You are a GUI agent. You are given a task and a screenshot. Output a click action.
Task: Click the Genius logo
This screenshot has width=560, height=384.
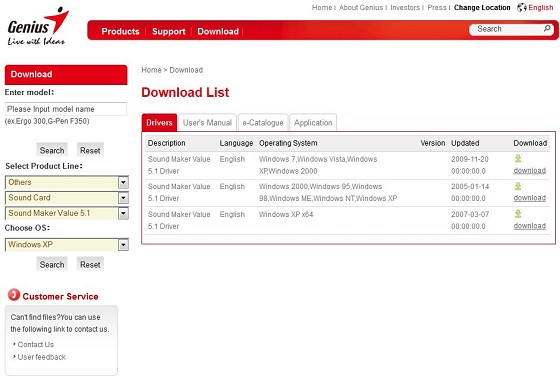[x=38, y=26]
